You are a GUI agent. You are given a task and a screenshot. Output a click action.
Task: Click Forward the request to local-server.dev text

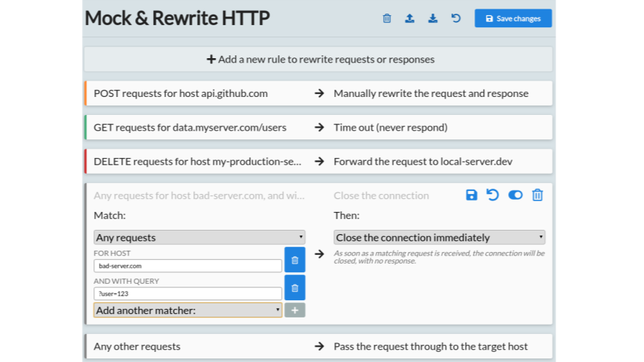(423, 162)
